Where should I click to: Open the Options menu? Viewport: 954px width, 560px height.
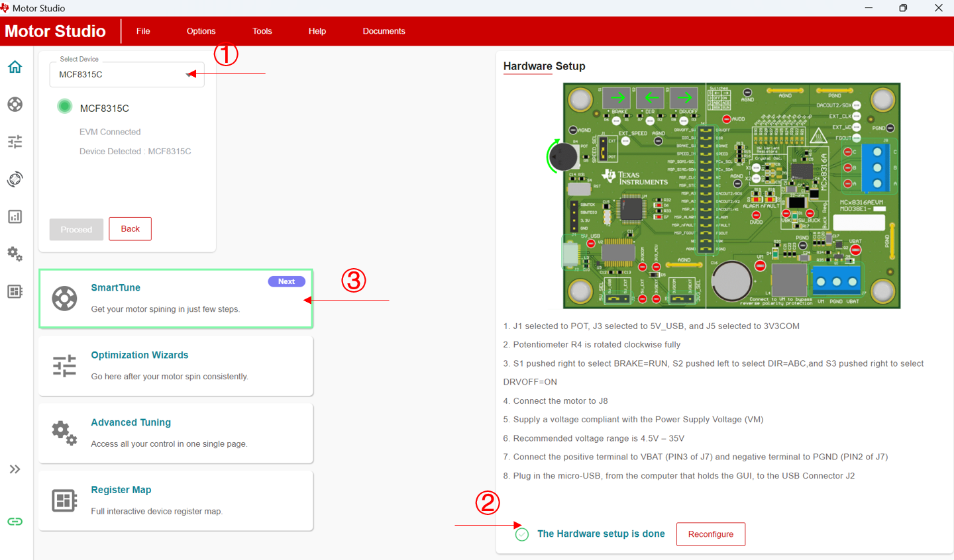point(201,31)
